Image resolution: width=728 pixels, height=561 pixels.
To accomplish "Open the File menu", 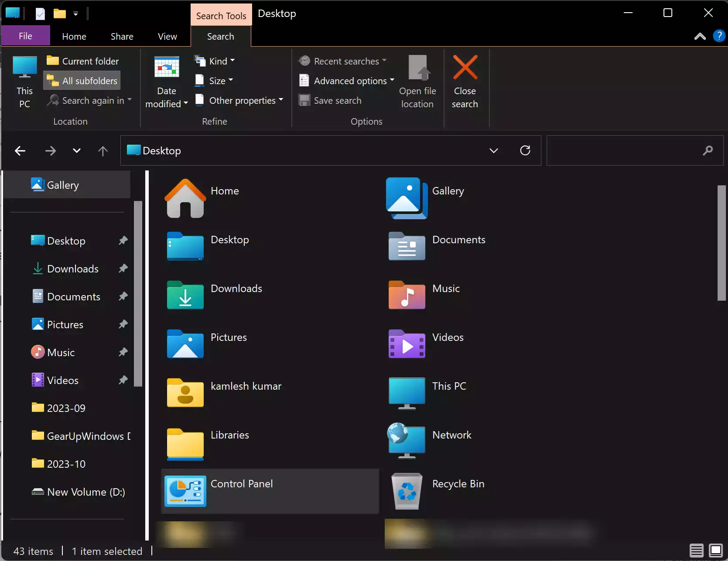I will coord(25,35).
